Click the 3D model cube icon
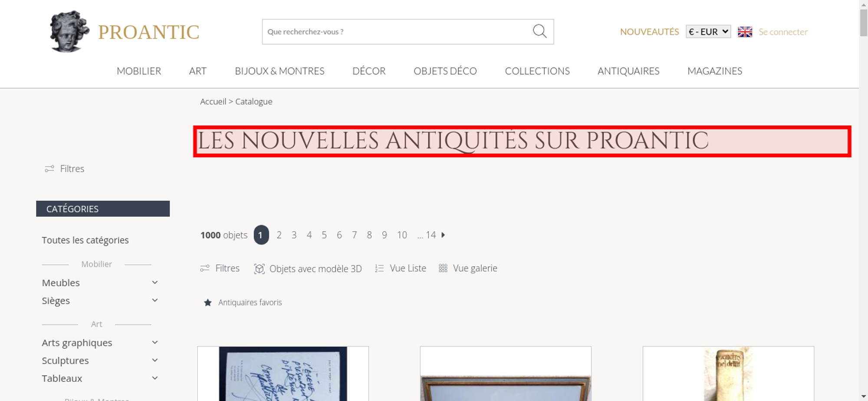The height and width of the screenshot is (401, 868). point(259,268)
